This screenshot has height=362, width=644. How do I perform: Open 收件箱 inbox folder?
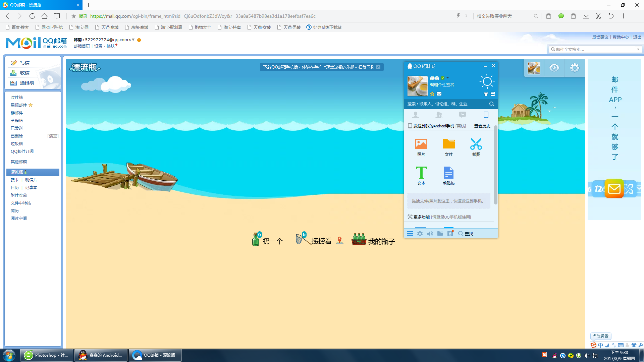pos(17,97)
